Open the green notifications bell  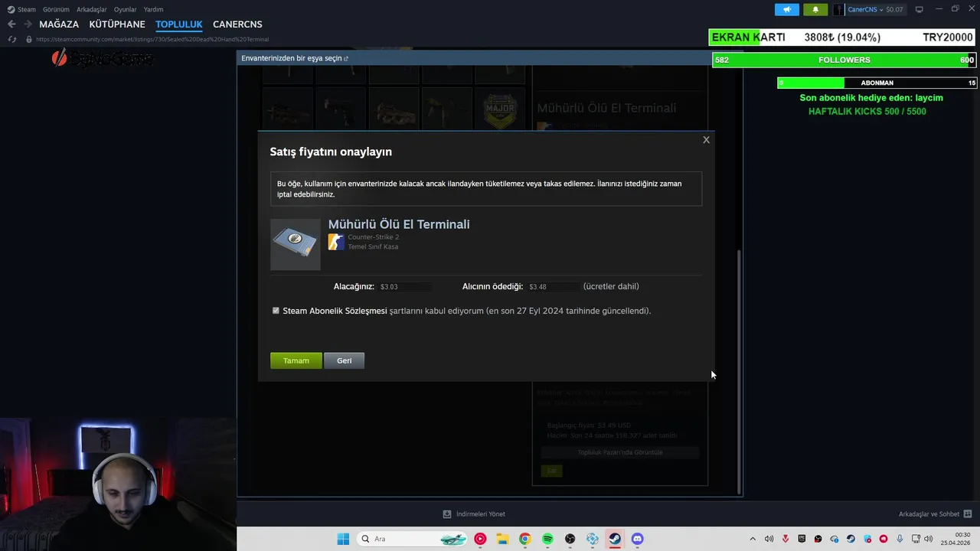[815, 9]
